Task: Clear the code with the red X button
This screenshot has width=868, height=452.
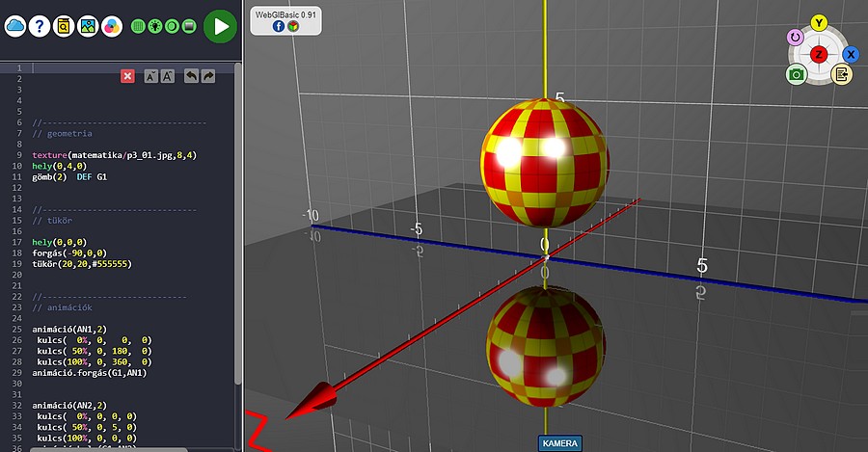Action: coord(127,76)
